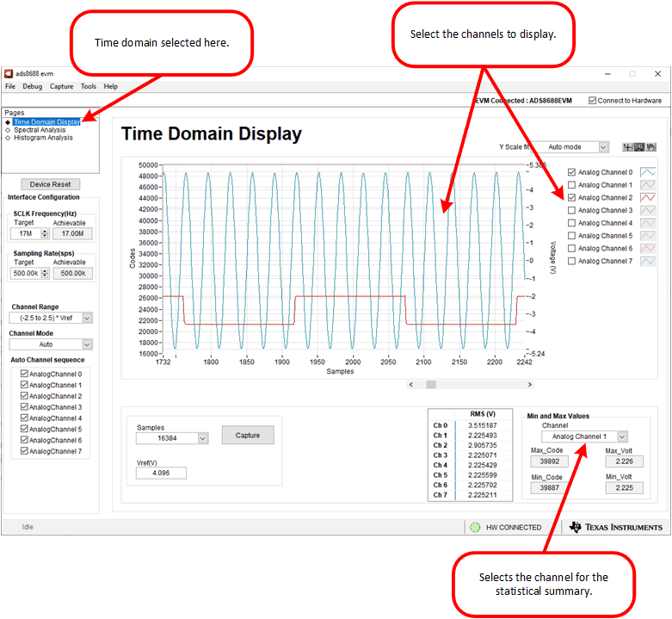Enable Analog Channel 1 in the graph

click(x=572, y=185)
